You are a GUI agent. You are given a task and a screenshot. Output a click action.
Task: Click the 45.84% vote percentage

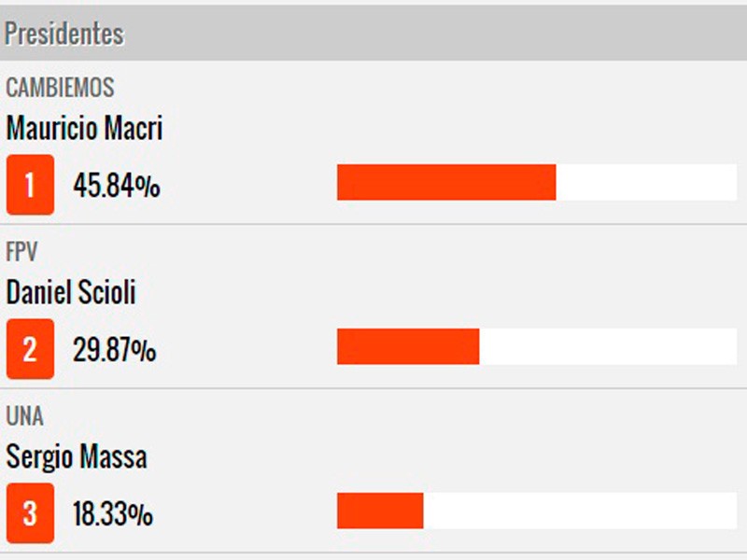[117, 186]
